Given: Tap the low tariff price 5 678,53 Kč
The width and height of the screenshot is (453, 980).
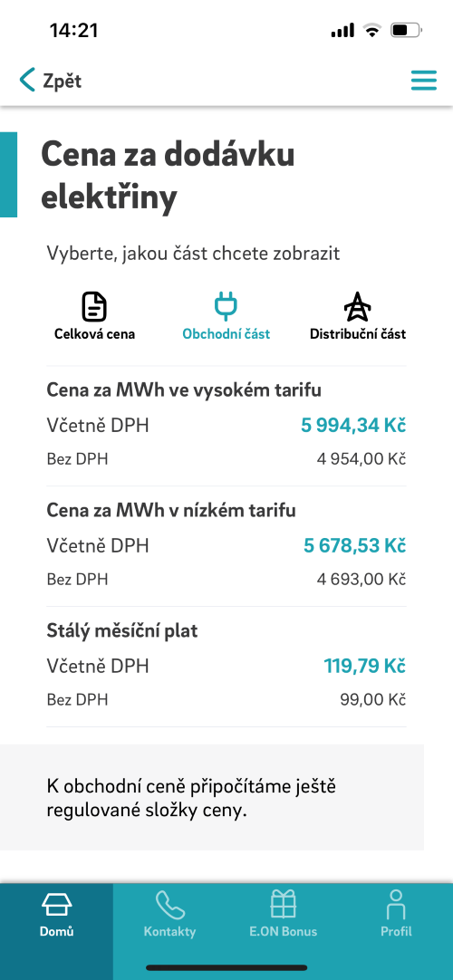Looking at the screenshot, I should pyautogui.click(x=355, y=545).
